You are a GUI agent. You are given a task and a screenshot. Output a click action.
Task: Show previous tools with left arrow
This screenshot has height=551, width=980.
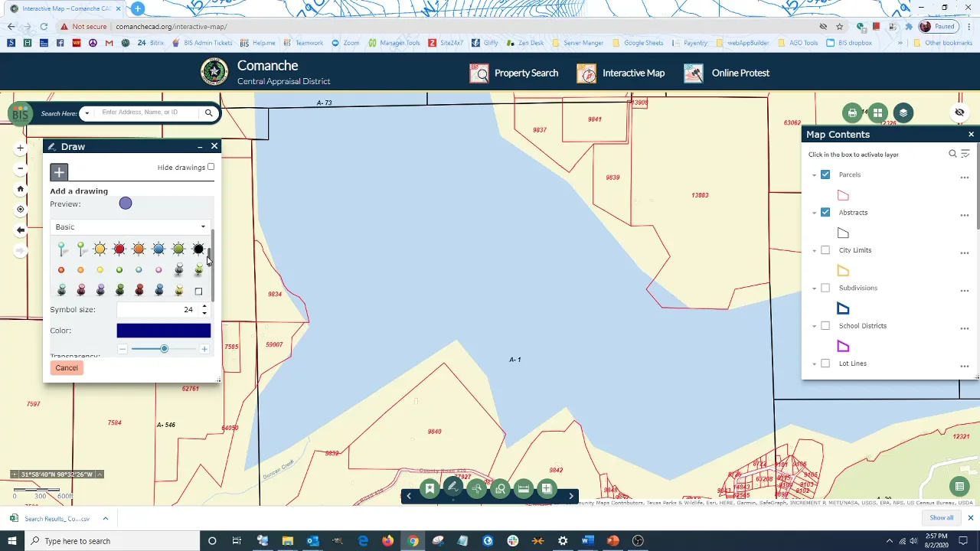[409, 496]
